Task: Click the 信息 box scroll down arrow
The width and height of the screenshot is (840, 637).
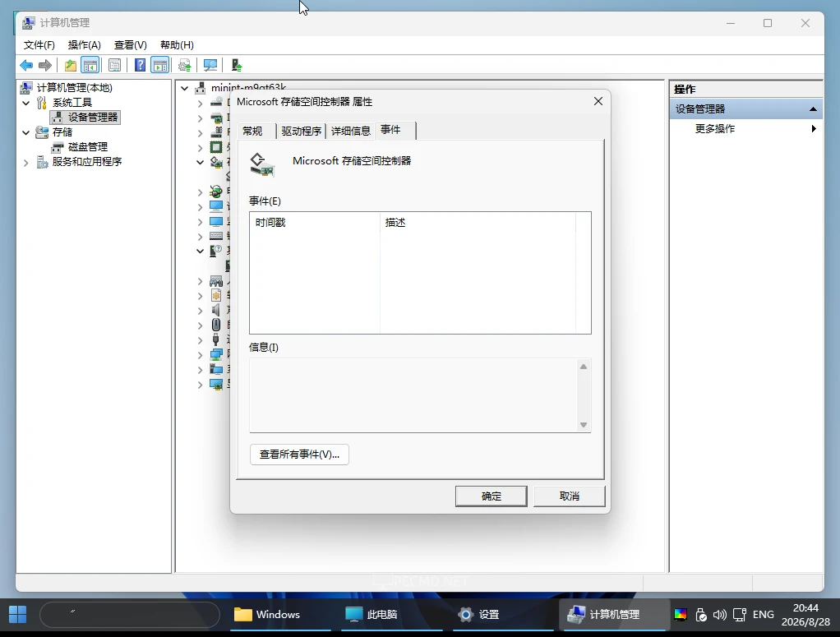Action: [584, 425]
